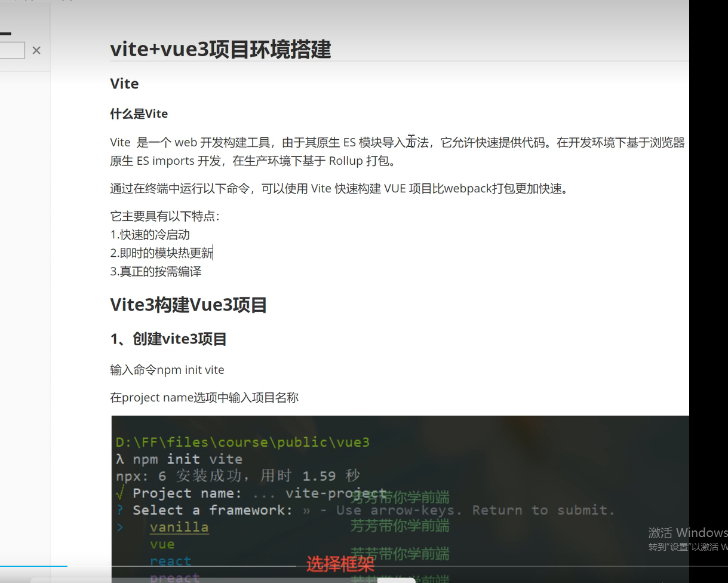
Task: Click the terminal screenshot image in the document
Action: 400,499
